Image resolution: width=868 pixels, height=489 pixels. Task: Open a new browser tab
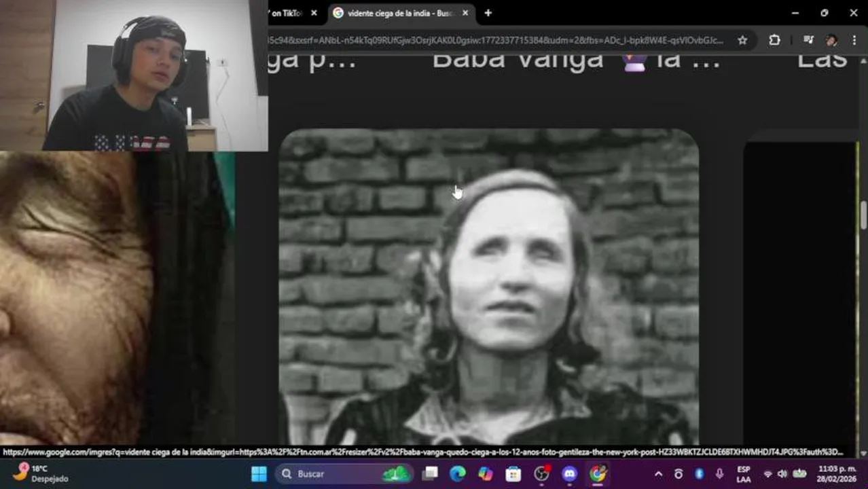pos(488,13)
